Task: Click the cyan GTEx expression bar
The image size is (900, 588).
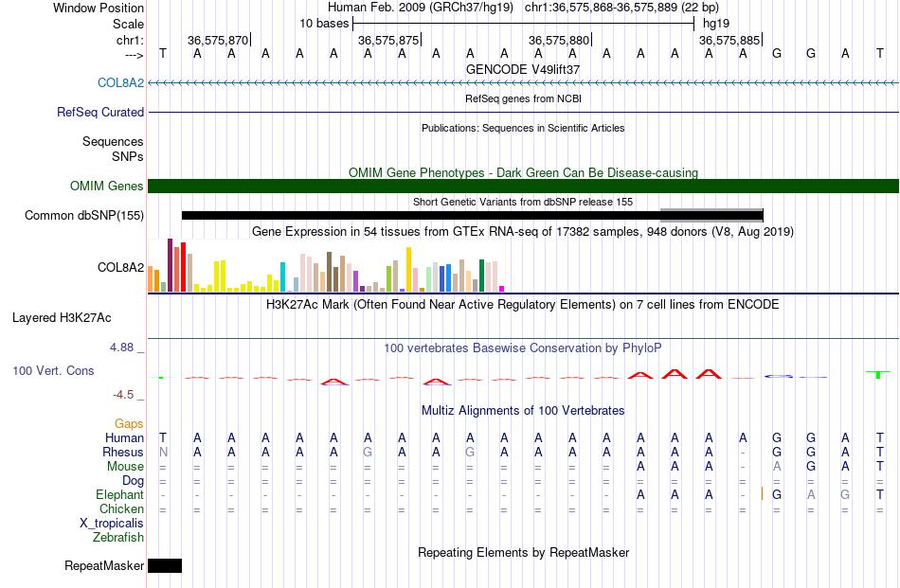Action: click(x=282, y=277)
